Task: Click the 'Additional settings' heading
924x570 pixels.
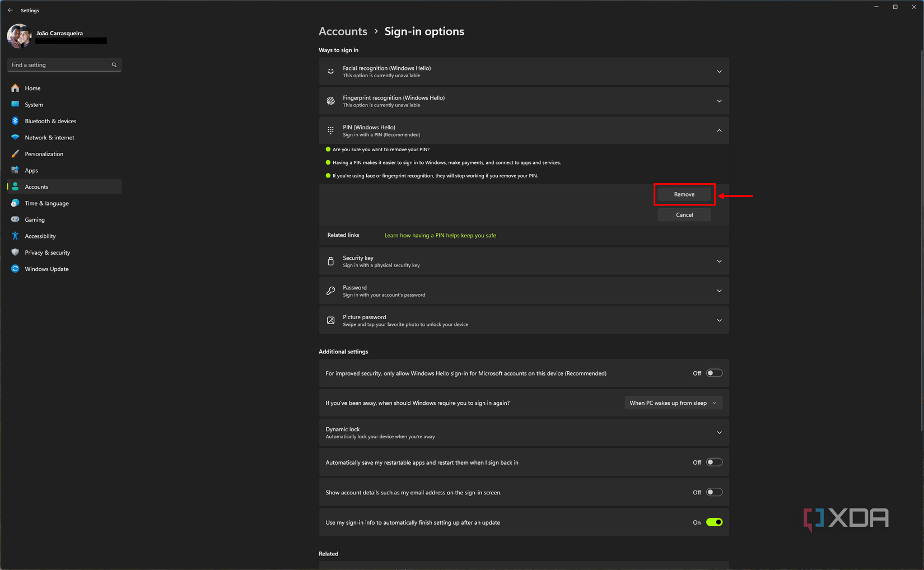Action: (343, 352)
